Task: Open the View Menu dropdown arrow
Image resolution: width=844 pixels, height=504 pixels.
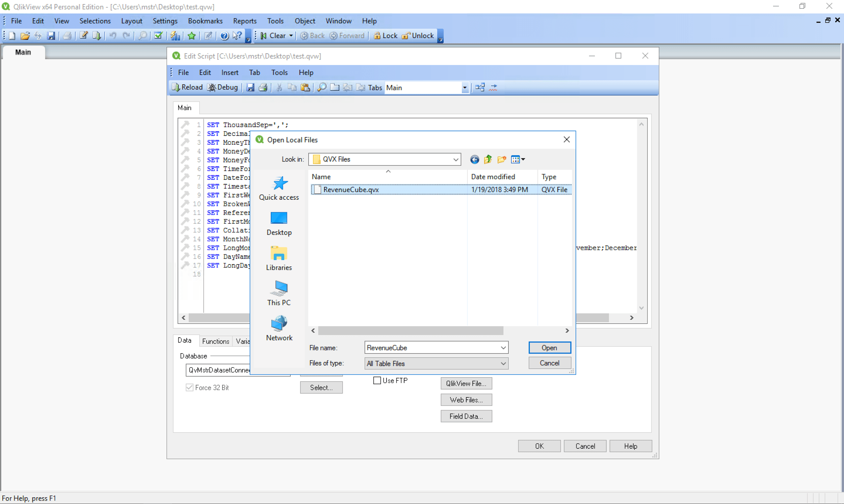Action: point(523,159)
